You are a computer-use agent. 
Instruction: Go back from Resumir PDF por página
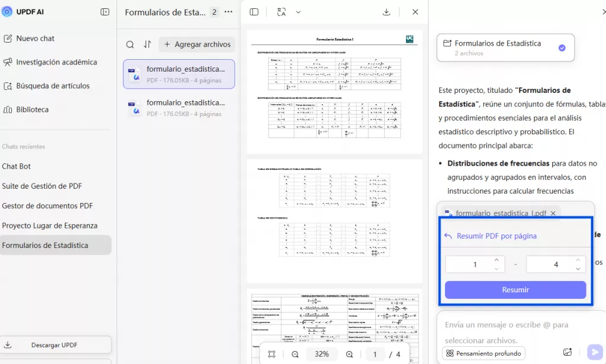(x=448, y=236)
